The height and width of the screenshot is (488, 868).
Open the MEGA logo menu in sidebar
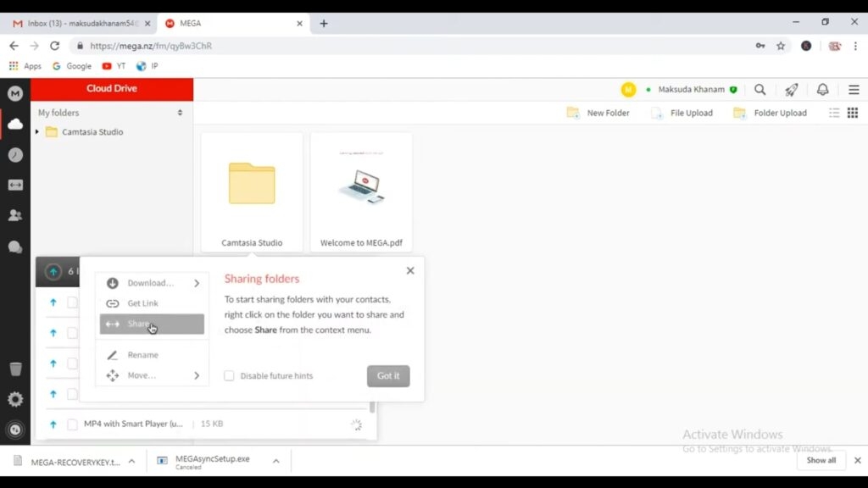tap(15, 93)
